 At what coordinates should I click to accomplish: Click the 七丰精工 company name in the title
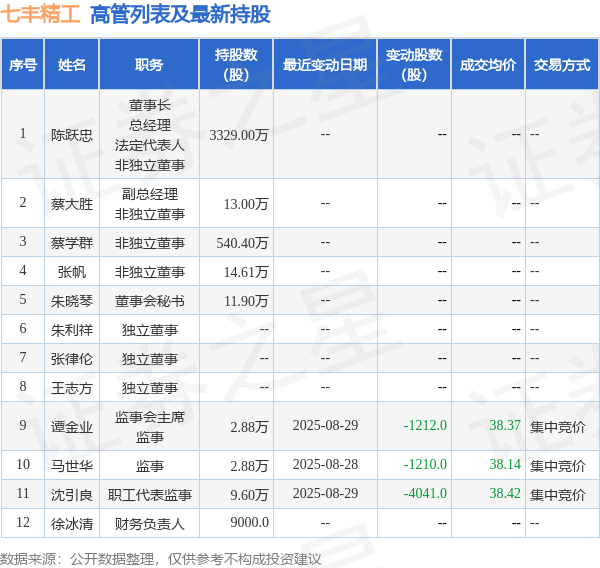click(40, 15)
